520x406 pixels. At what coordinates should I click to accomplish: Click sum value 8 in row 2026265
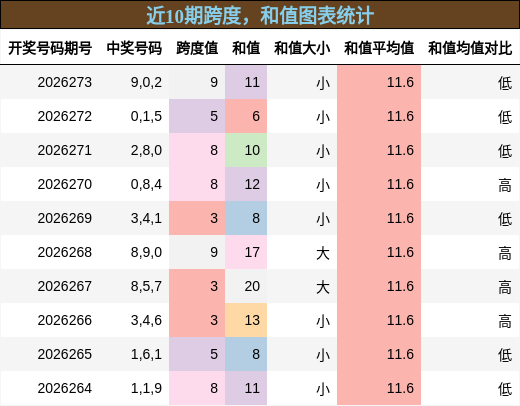(x=246, y=354)
